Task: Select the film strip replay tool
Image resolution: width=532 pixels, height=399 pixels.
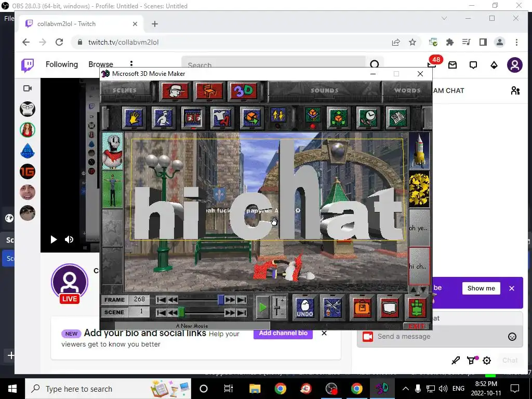Action: (x=193, y=118)
